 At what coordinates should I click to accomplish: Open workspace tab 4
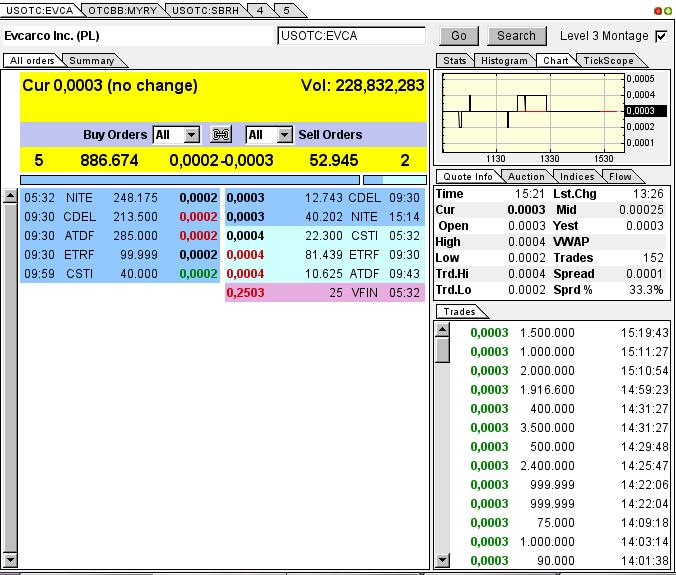(x=260, y=10)
